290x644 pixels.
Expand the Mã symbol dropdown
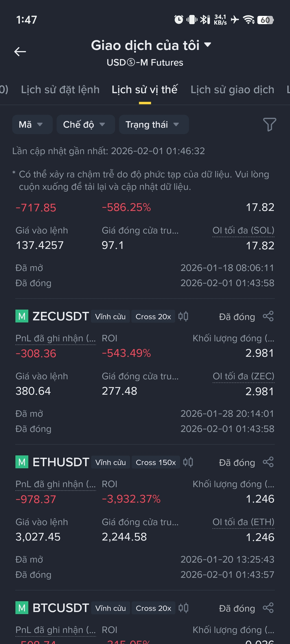tap(32, 124)
